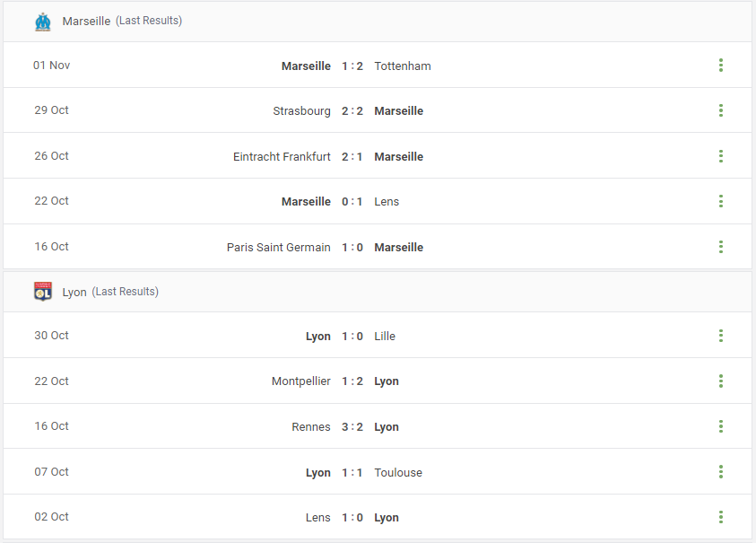Open three-dot menu for Lens vs Lyon
This screenshot has width=756, height=543.
click(x=721, y=517)
